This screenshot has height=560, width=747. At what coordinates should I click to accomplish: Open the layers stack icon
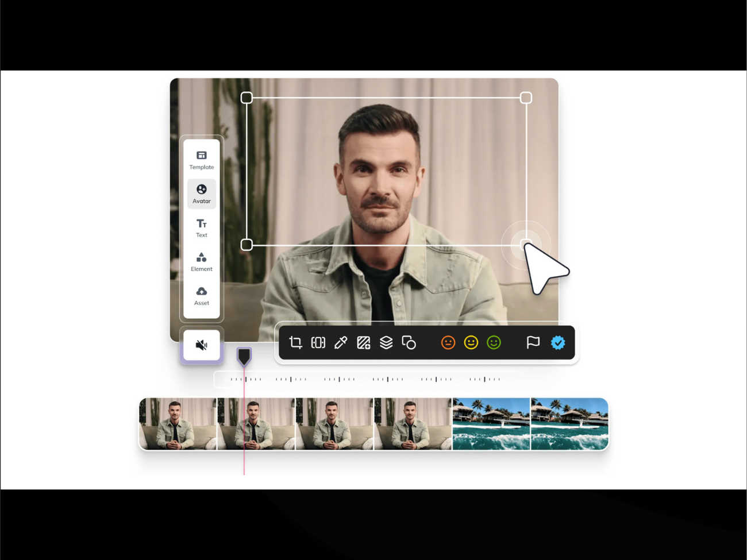[x=386, y=343]
